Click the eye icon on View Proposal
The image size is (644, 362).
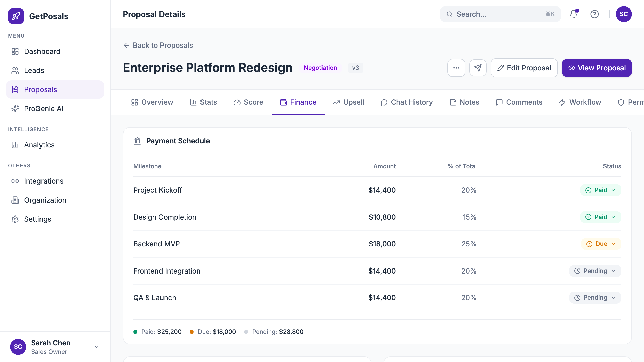point(572,68)
